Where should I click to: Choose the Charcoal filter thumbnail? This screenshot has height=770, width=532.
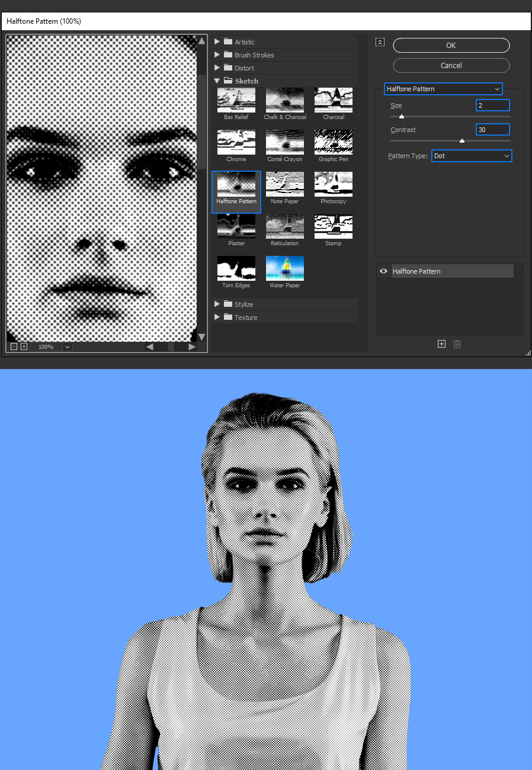(334, 100)
